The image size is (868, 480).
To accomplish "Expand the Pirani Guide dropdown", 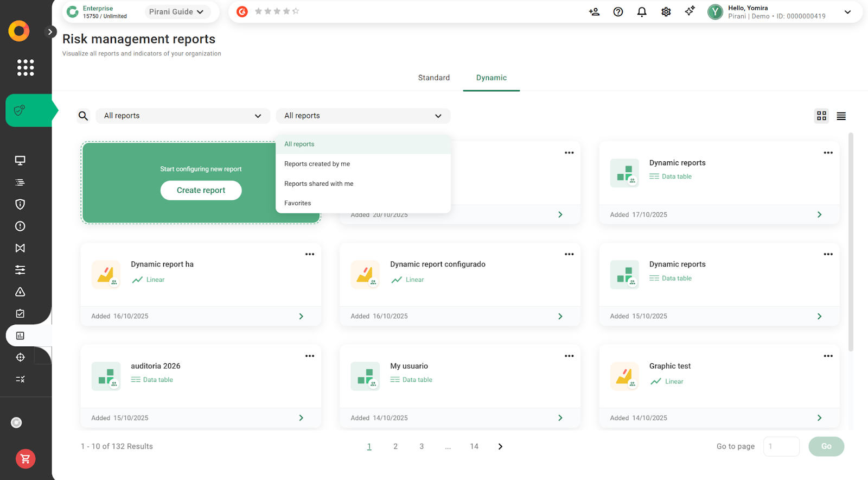I will 176,12.
